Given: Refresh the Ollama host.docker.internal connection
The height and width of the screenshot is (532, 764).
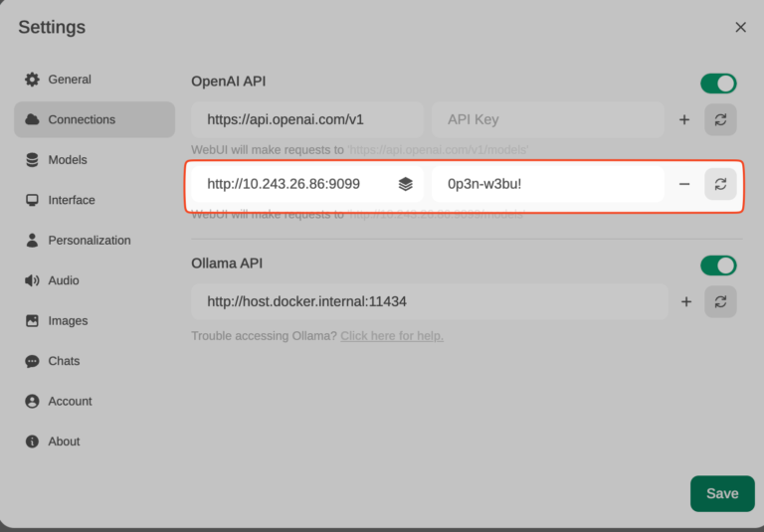Looking at the screenshot, I should click(x=720, y=301).
